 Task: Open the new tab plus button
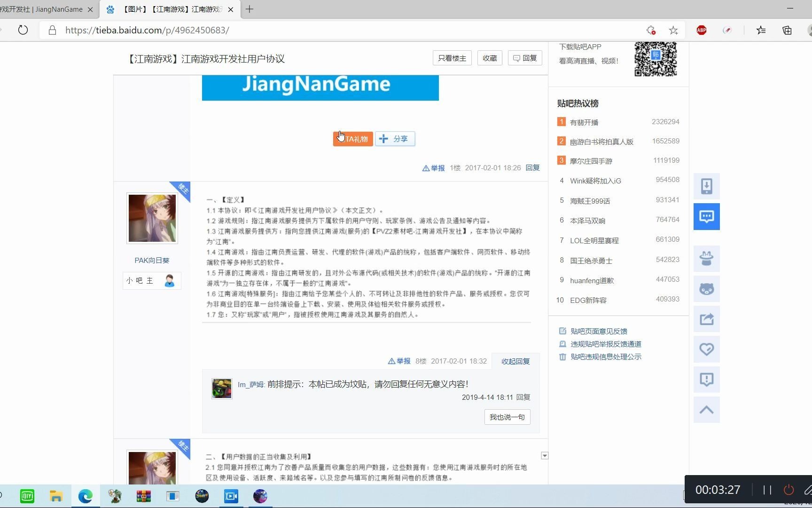(250, 9)
